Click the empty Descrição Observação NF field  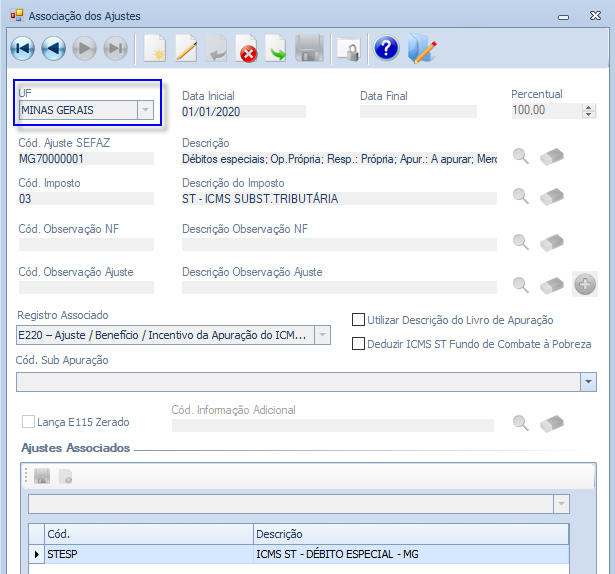point(339,244)
